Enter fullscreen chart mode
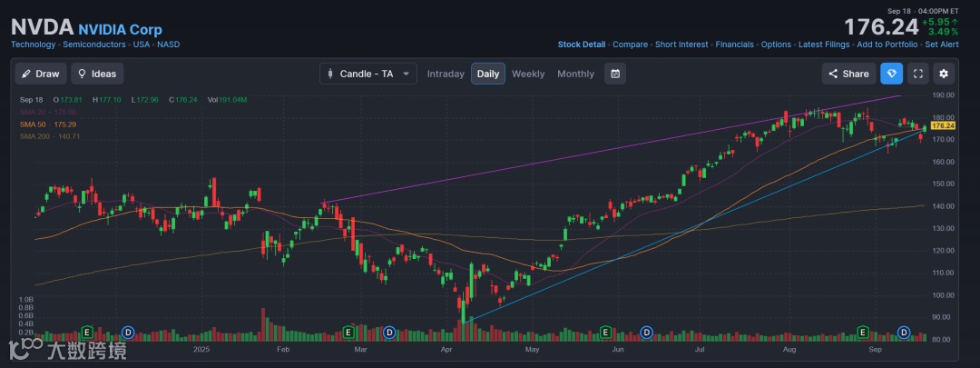Screen dimensions: 980x368 (917, 74)
